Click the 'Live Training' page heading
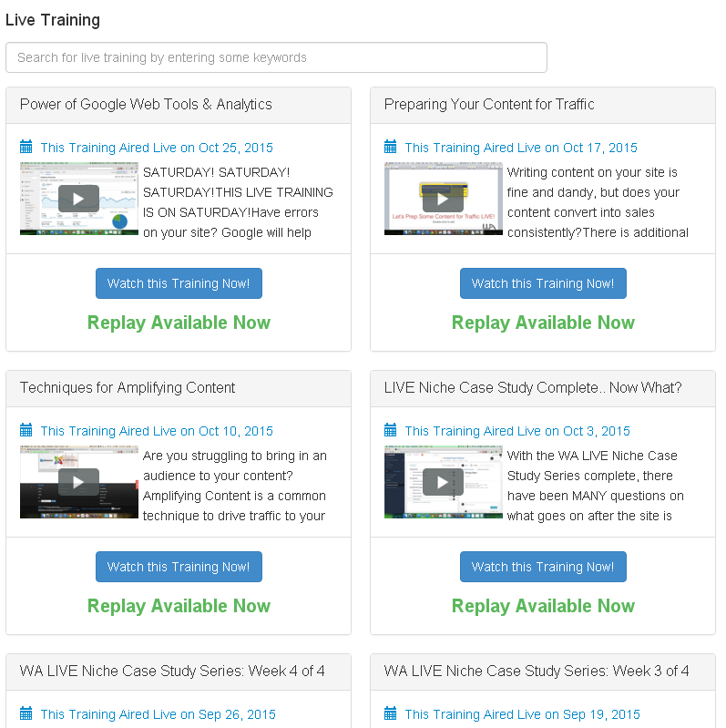Viewport: 726px width, 728px height. (53, 20)
